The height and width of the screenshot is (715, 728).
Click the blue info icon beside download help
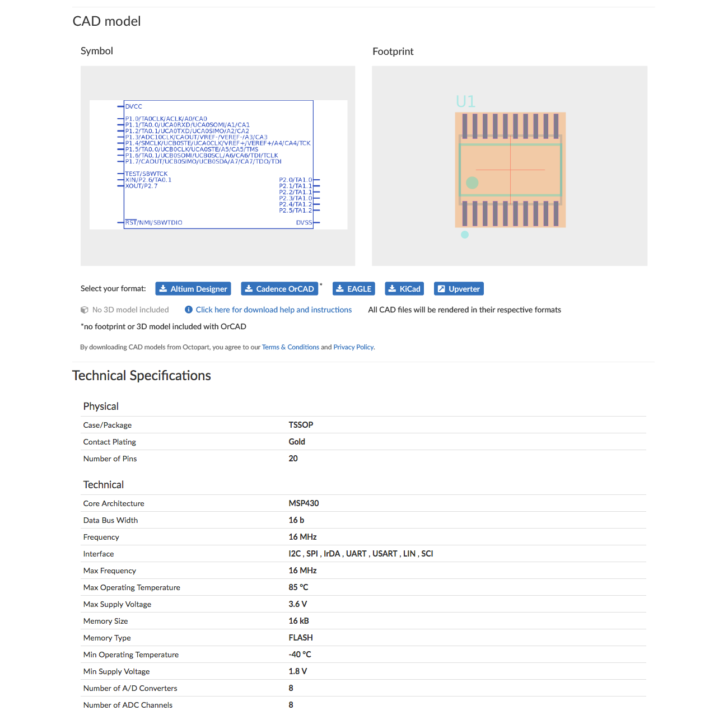[x=189, y=310]
